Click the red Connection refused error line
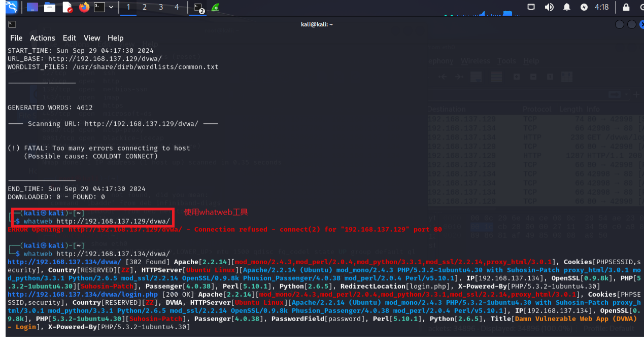 [x=225, y=229]
